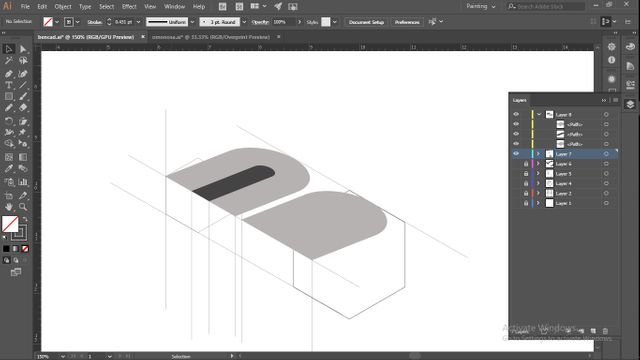This screenshot has height=360, width=640.
Task: Open the Window menu
Action: (x=174, y=7)
